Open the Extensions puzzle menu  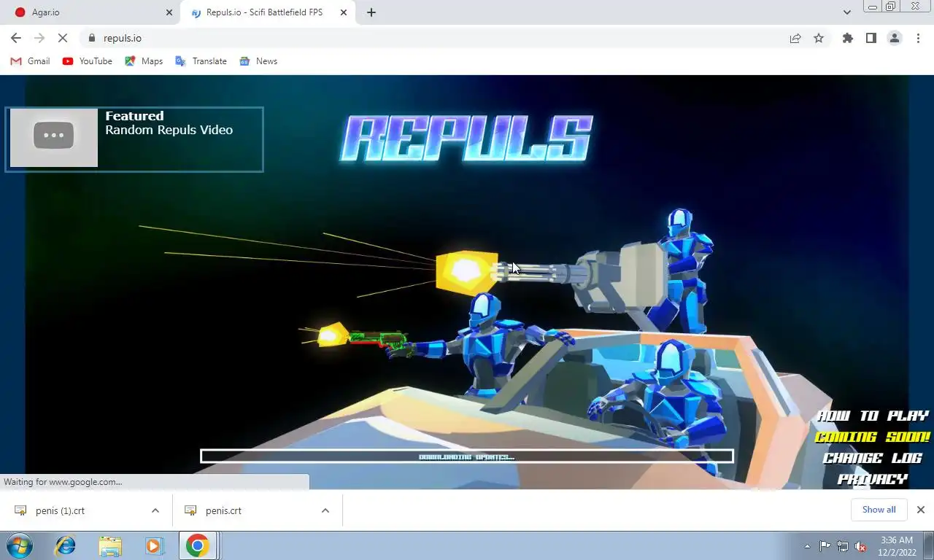point(847,38)
